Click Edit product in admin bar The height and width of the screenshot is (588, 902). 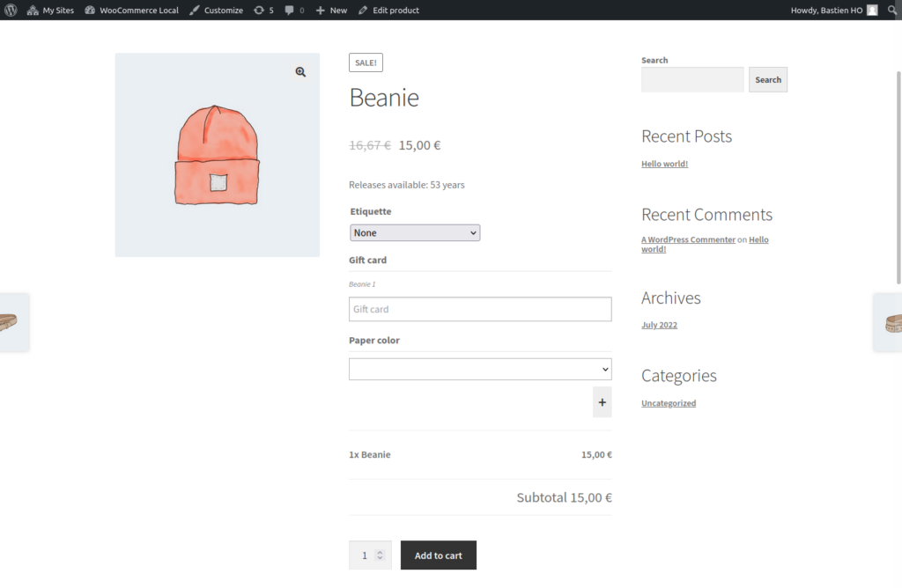(x=388, y=10)
